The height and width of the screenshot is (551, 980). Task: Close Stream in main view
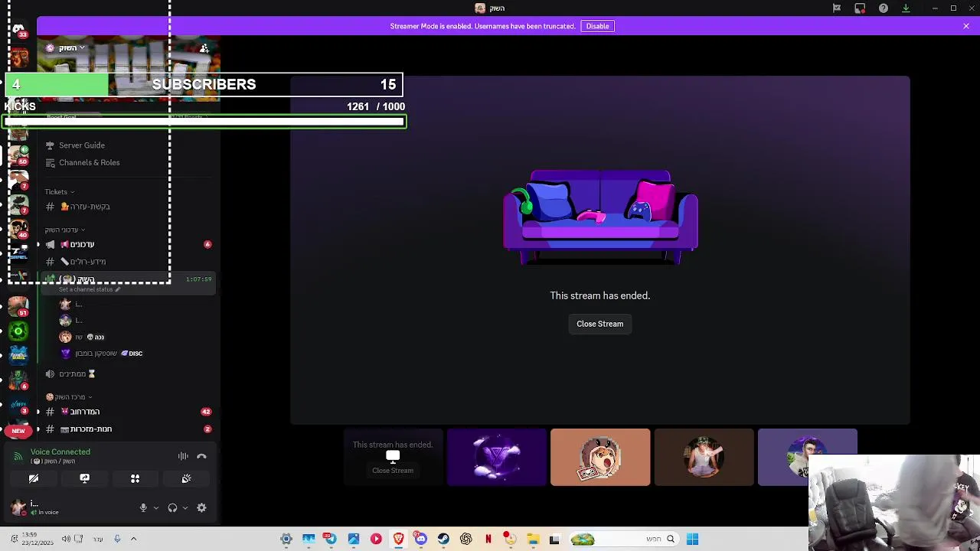[x=599, y=324]
